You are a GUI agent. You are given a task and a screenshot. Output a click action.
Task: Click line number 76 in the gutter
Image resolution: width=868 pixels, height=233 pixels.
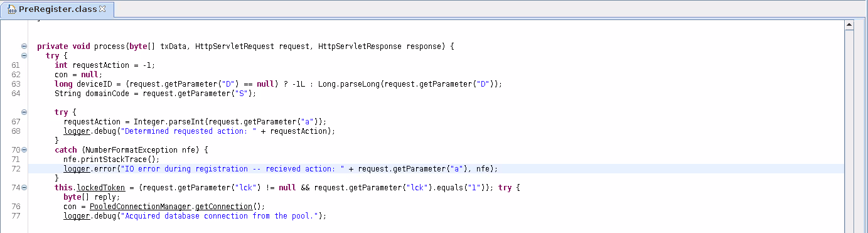16,207
